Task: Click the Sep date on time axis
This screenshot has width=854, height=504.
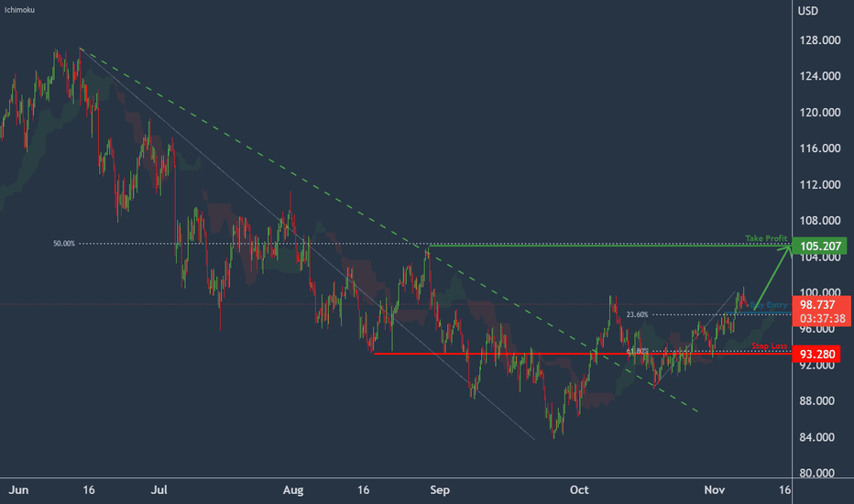Action: point(440,490)
